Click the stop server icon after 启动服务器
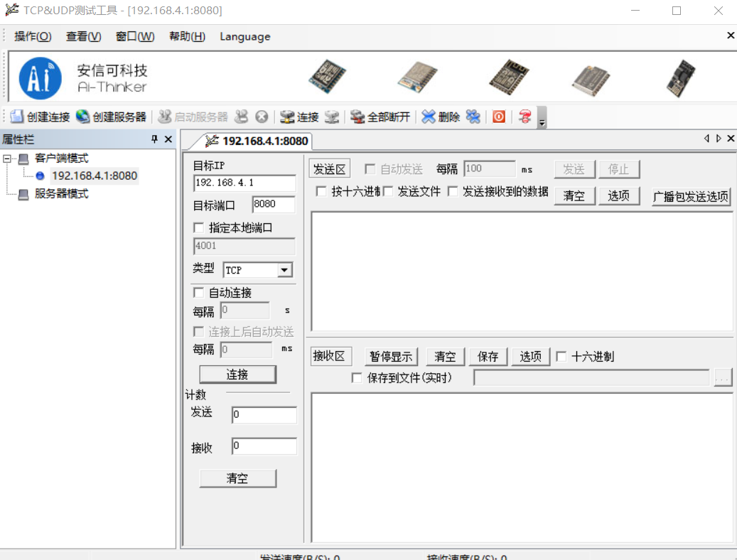 [x=241, y=117]
